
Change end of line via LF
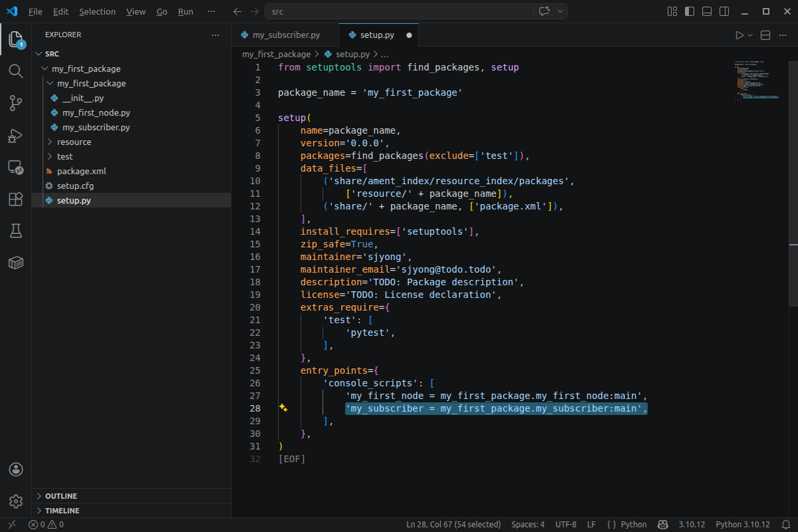[591, 524]
